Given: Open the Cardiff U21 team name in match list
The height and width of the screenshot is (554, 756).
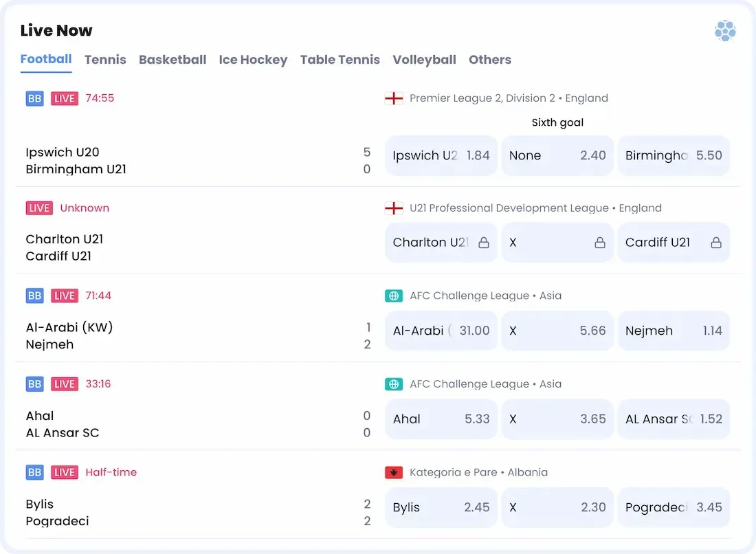Looking at the screenshot, I should [58, 256].
